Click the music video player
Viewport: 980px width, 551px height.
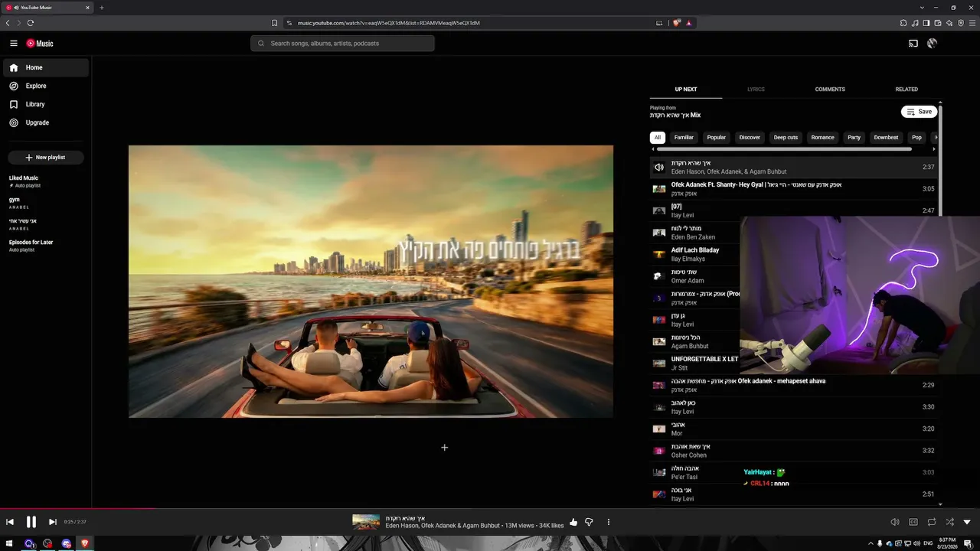(371, 282)
